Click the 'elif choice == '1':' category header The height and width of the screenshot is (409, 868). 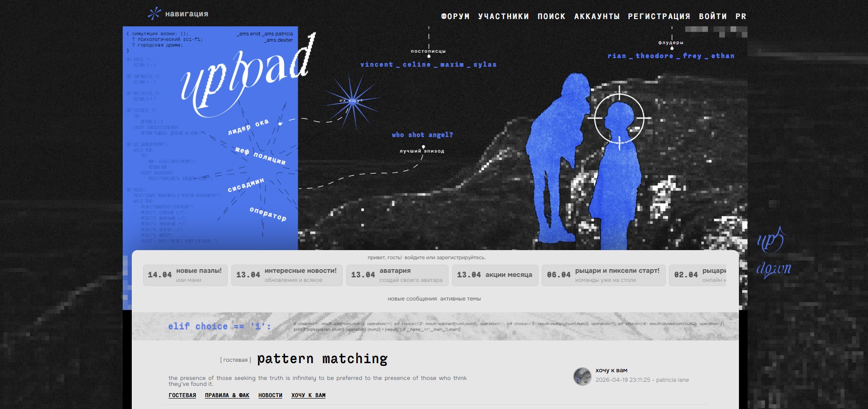(x=219, y=326)
